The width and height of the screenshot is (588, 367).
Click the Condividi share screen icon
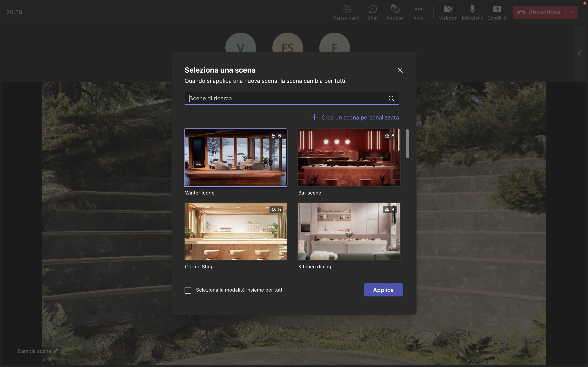(x=497, y=9)
